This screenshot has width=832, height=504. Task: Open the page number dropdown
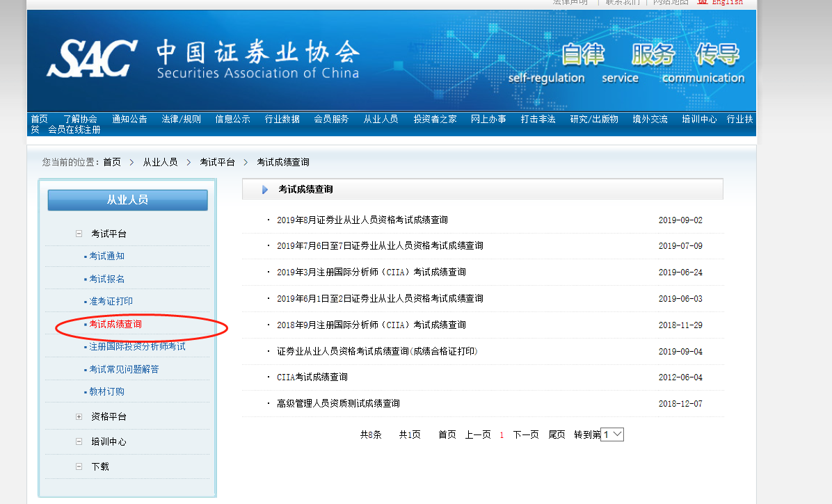click(612, 434)
